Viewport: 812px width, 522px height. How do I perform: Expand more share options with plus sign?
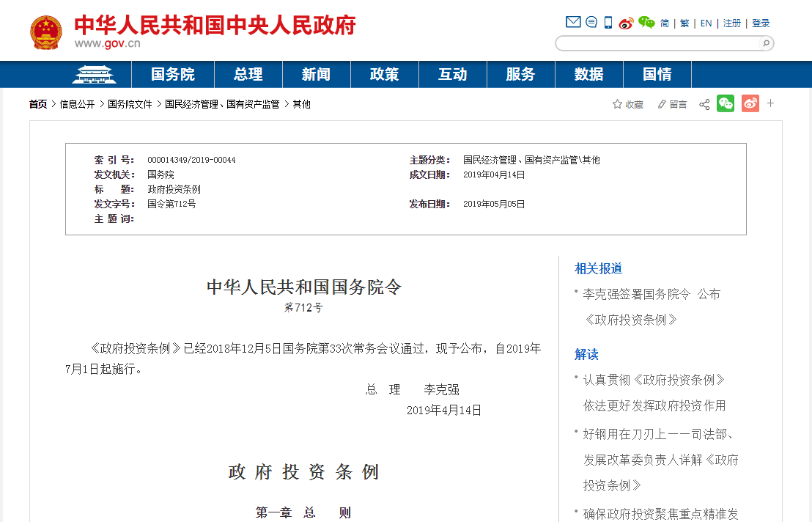click(770, 103)
